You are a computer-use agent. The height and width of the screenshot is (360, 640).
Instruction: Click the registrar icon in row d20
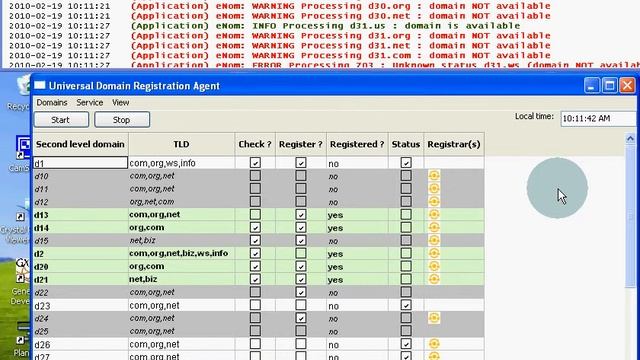[x=434, y=266]
